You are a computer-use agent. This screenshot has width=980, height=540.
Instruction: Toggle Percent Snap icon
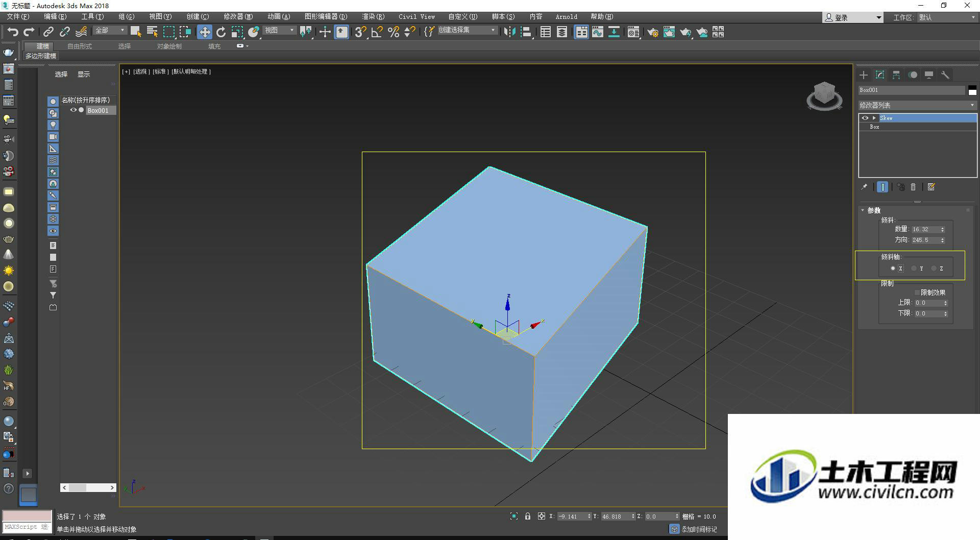[x=394, y=32]
